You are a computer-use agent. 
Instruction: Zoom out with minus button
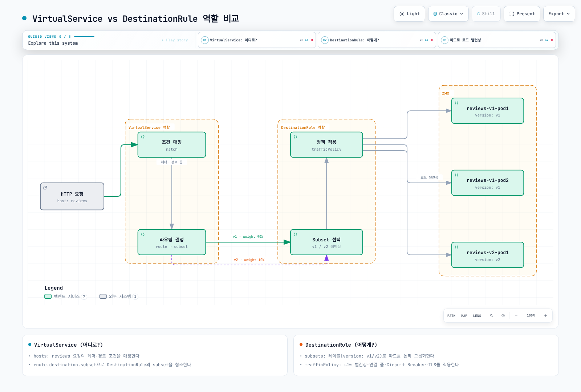pos(516,316)
